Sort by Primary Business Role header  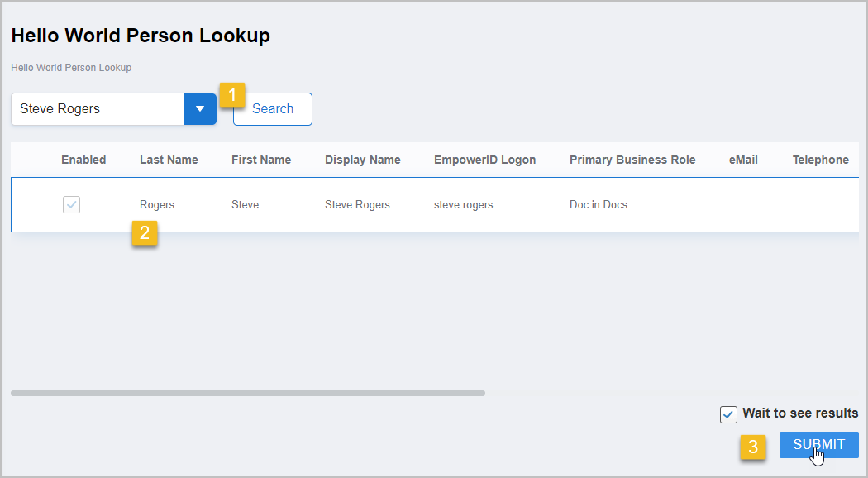pos(632,160)
